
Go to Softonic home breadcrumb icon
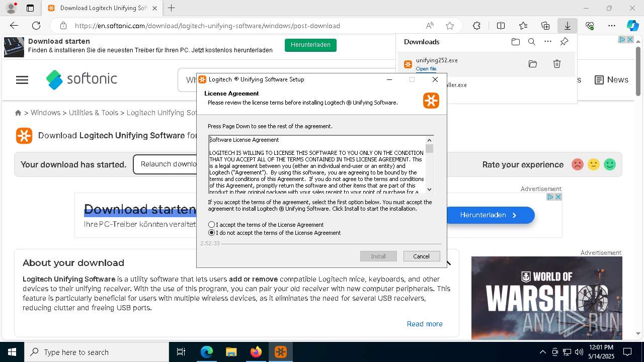(18, 113)
